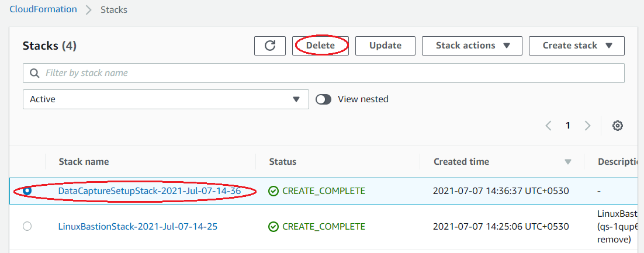Select the LinuxBastionStack radio button
644x253 pixels.
click(27, 227)
